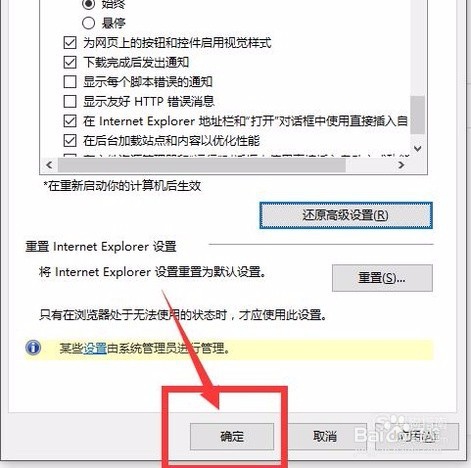Confirm with the 确定 button
Image resolution: width=471 pixels, height=468 pixels.
[x=232, y=436]
